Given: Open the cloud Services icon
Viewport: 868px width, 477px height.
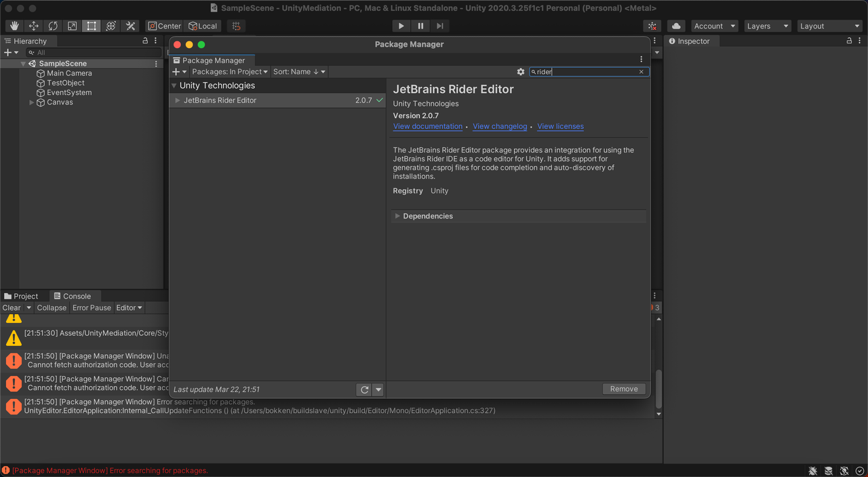Looking at the screenshot, I should pyautogui.click(x=676, y=26).
